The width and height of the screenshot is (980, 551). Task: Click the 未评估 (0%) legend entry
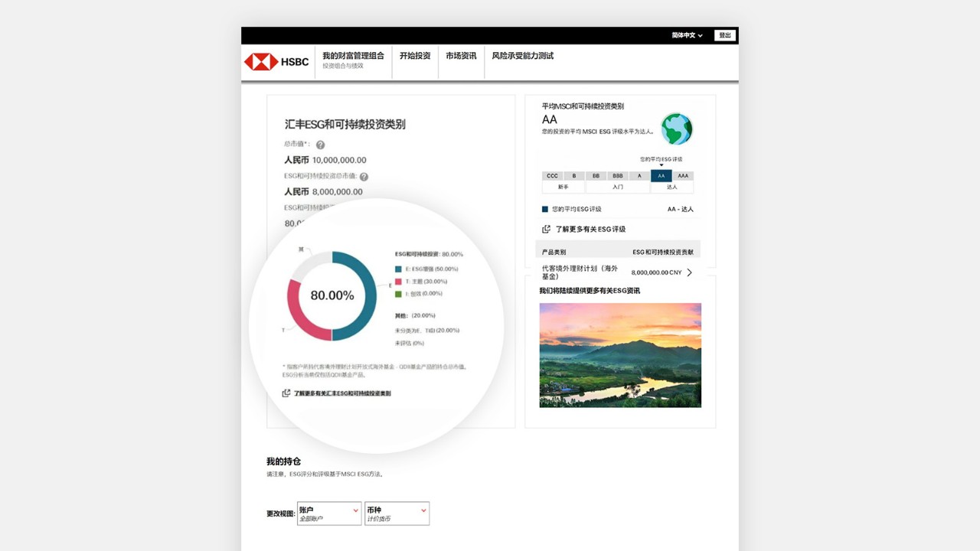tap(410, 343)
